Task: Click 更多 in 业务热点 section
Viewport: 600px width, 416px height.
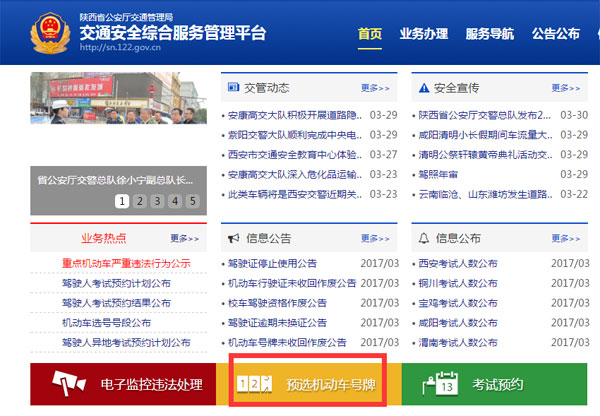Action: (x=185, y=238)
